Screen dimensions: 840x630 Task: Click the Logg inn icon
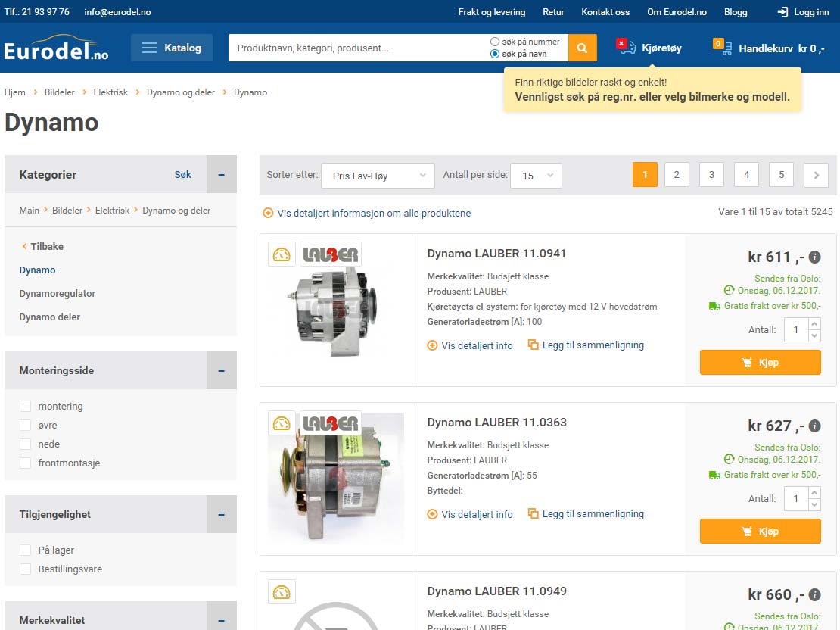point(782,12)
